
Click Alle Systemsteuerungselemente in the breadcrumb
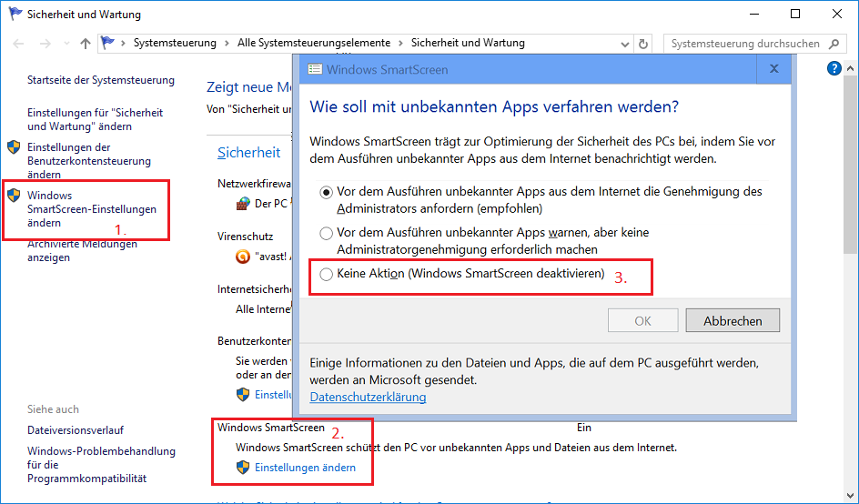[314, 43]
